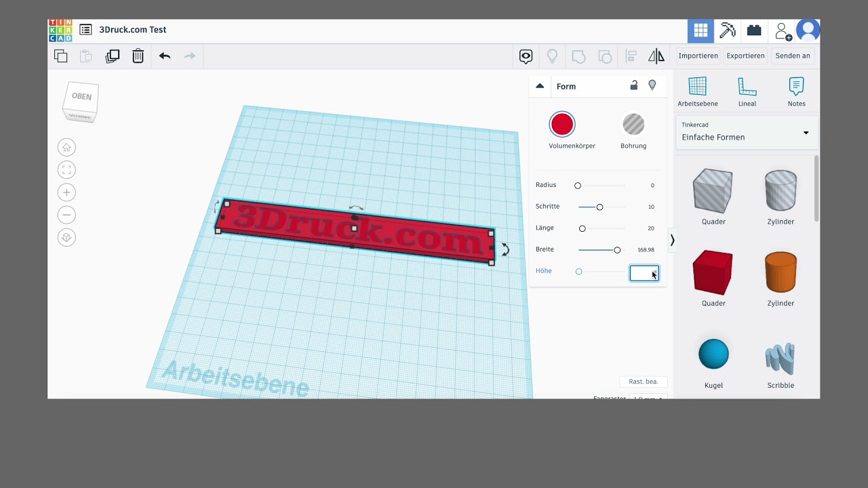This screenshot has width=868, height=488.
Task: Click the Align tool icon
Action: pyautogui.click(x=631, y=56)
